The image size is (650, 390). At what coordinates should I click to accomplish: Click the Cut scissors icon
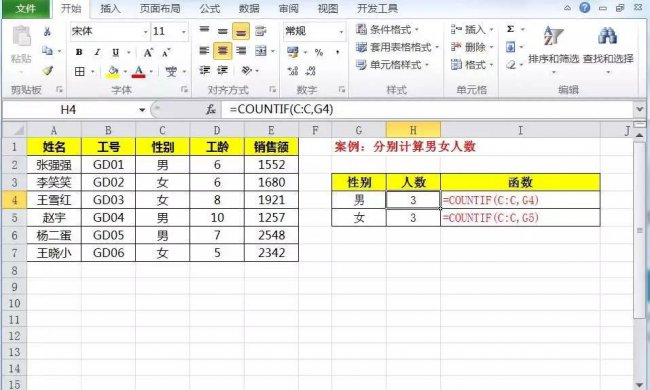(x=47, y=31)
